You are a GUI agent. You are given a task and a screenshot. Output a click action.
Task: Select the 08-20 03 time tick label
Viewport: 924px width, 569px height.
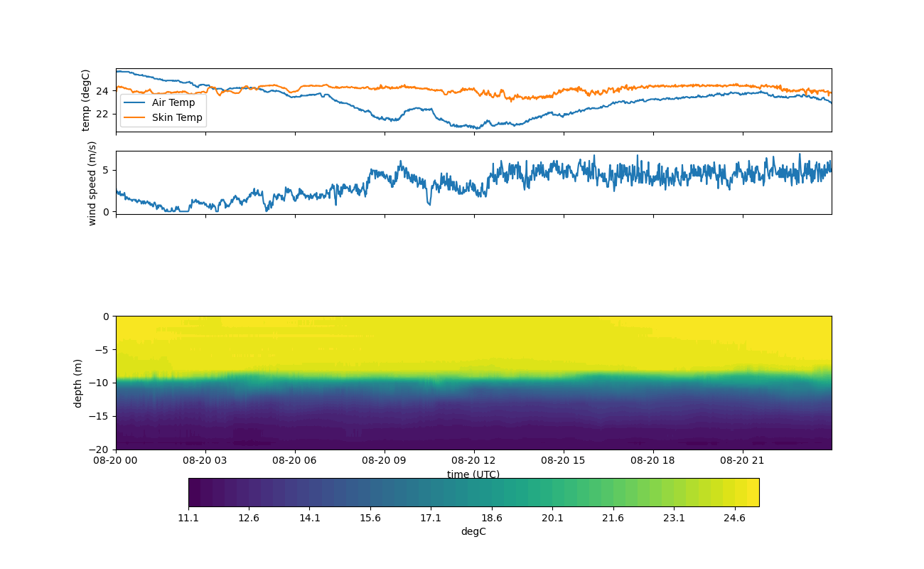[205, 460]
